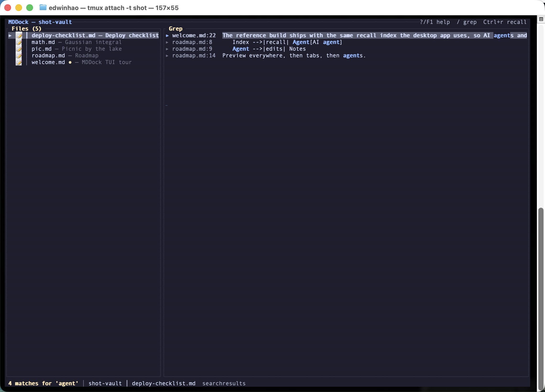Click 'Preview everywhere, then tabs' match line
Image resolution: width=545 pixels, height=392 pixels.
(x=294, y=56)
